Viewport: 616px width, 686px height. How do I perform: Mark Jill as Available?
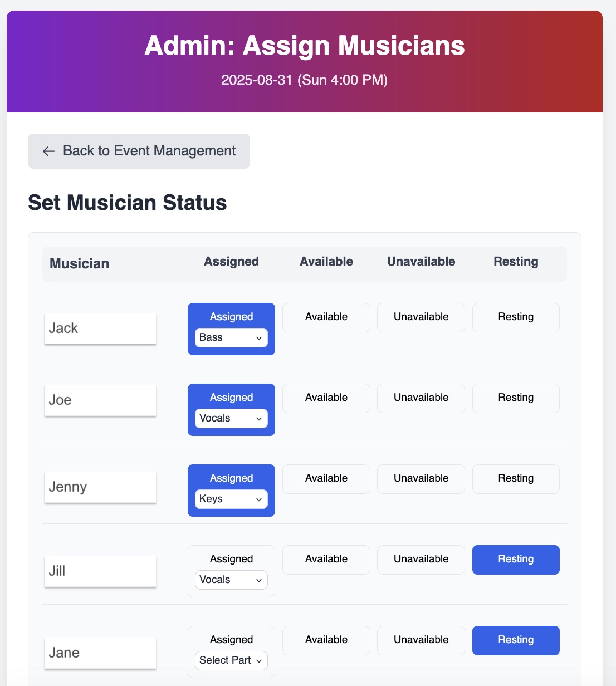326,560
